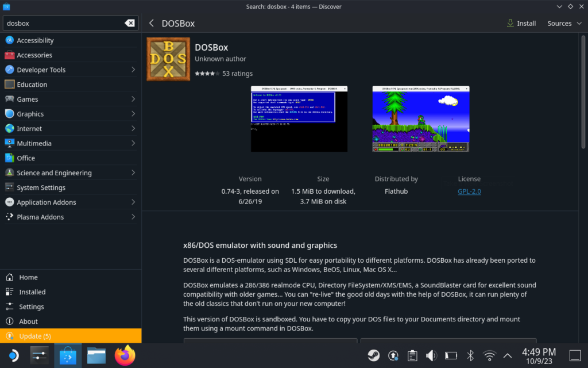588x368 pixels.
Task: Click the volume speaker tray icon
Action: 431,356
